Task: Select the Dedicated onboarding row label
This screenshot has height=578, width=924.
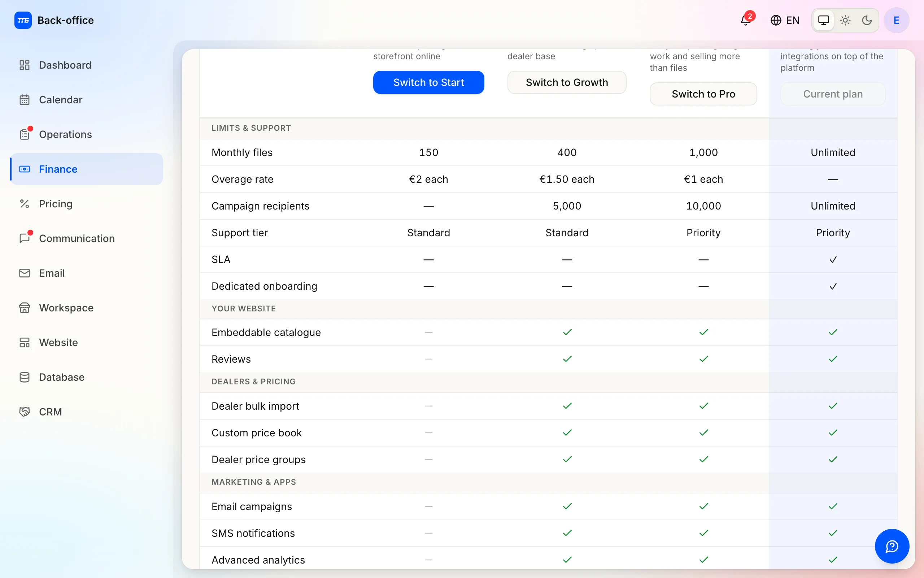Action: (264, 286)
